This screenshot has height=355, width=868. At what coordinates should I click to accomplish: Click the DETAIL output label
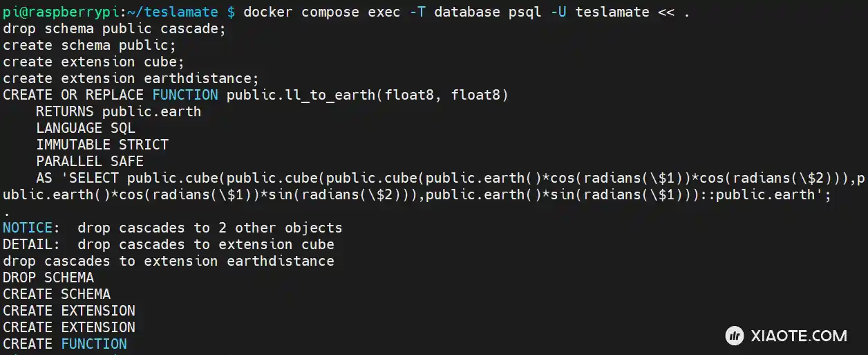pos(28,244)
